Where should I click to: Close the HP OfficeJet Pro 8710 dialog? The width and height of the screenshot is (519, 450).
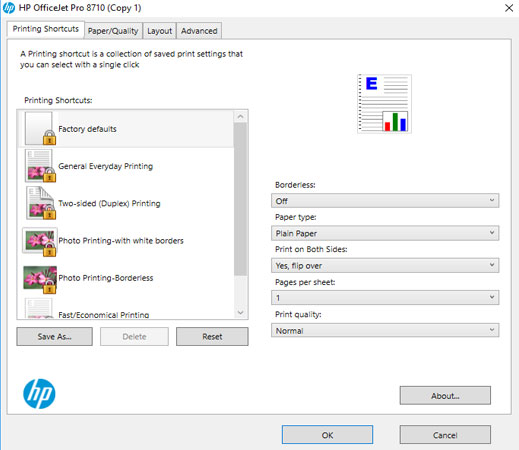click(509, 8)
